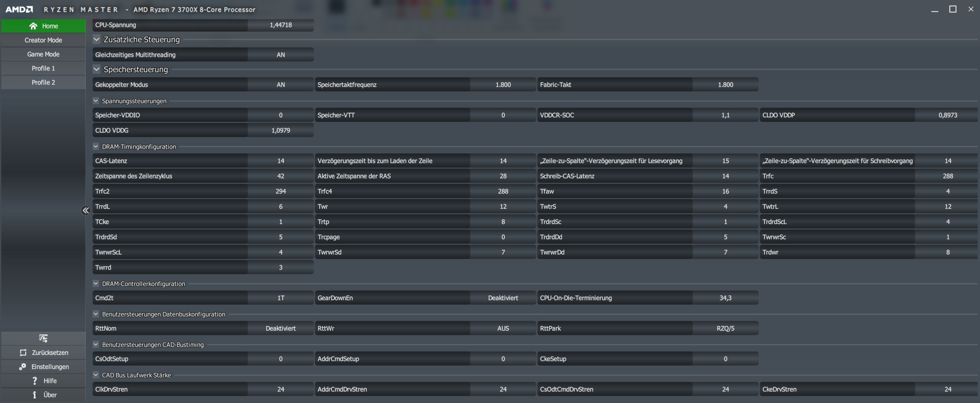Select TrdrdScL value 4
980x403 pixels.
tap(947, 222)
